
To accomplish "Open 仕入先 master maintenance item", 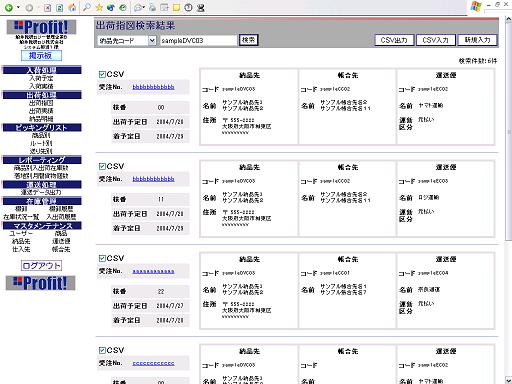I will click(x=21, y=249).
